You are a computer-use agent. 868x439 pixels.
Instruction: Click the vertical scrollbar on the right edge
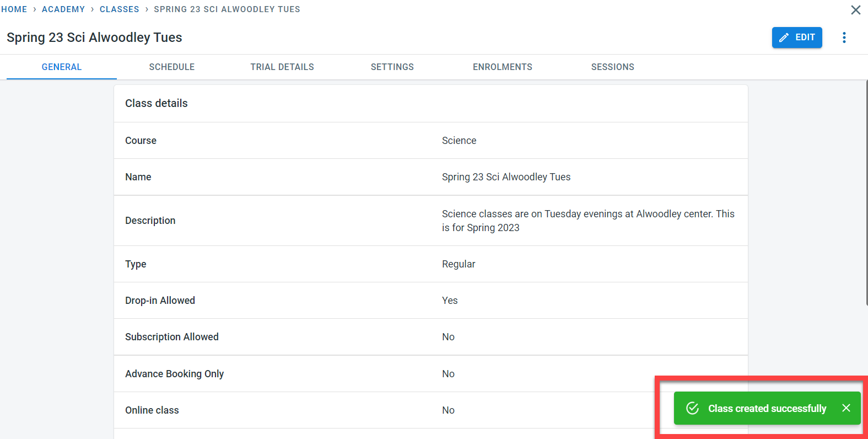click(866, 193)
